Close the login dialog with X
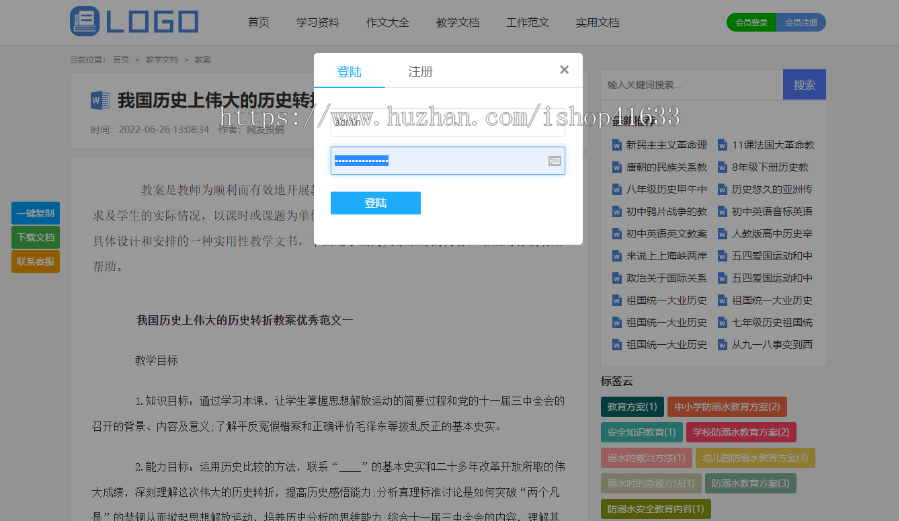The image size is (900, 521). tap(564, 69)
